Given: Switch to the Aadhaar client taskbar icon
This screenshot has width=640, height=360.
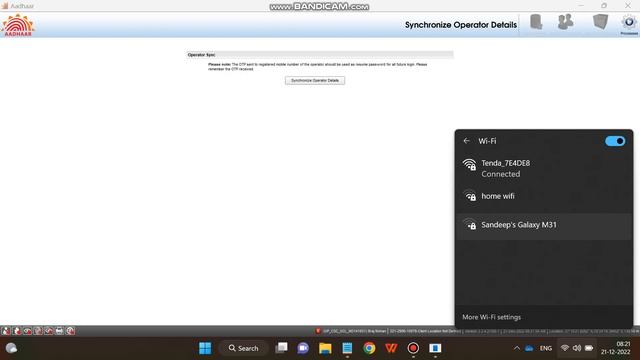Looking at the screenshot, I should [x=435, y=348].
